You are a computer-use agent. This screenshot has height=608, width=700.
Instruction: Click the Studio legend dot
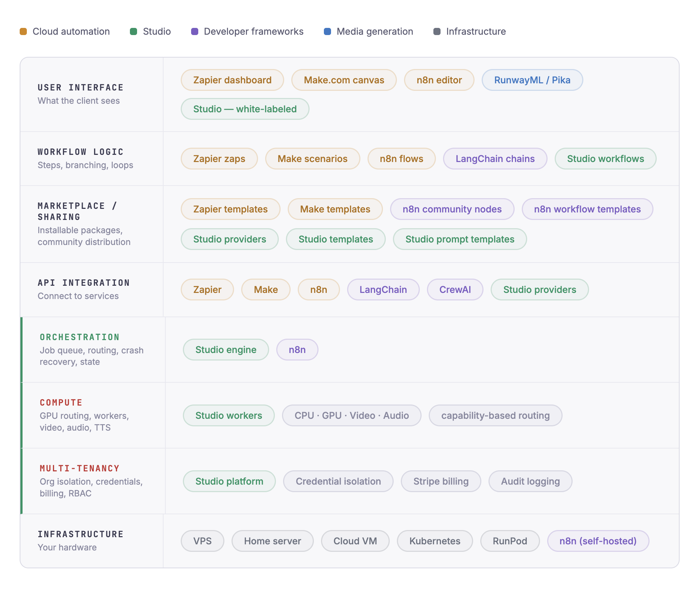pos(134,31)
